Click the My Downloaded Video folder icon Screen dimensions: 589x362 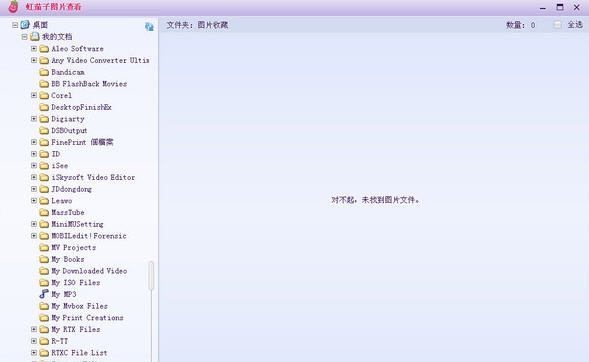click(44, 271)
